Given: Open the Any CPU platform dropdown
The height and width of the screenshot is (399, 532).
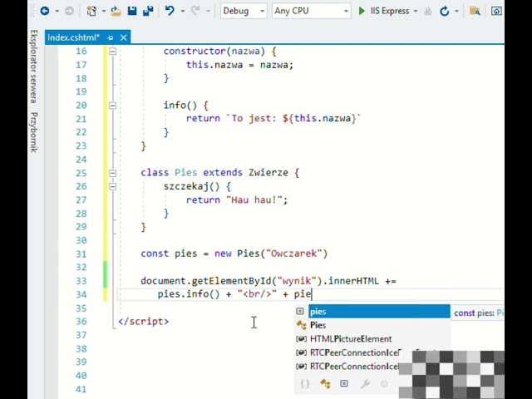Looking at the screenshot, I should (311, 11).
